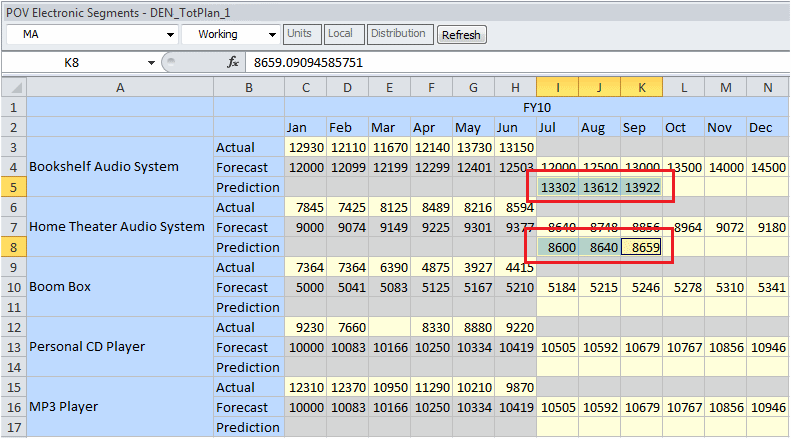791x439 pixels.
Task: Select row 17 header
Action: [14, 427]
